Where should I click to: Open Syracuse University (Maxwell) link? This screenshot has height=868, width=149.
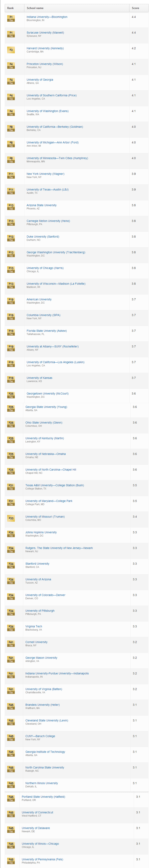(x=45, y=33)
